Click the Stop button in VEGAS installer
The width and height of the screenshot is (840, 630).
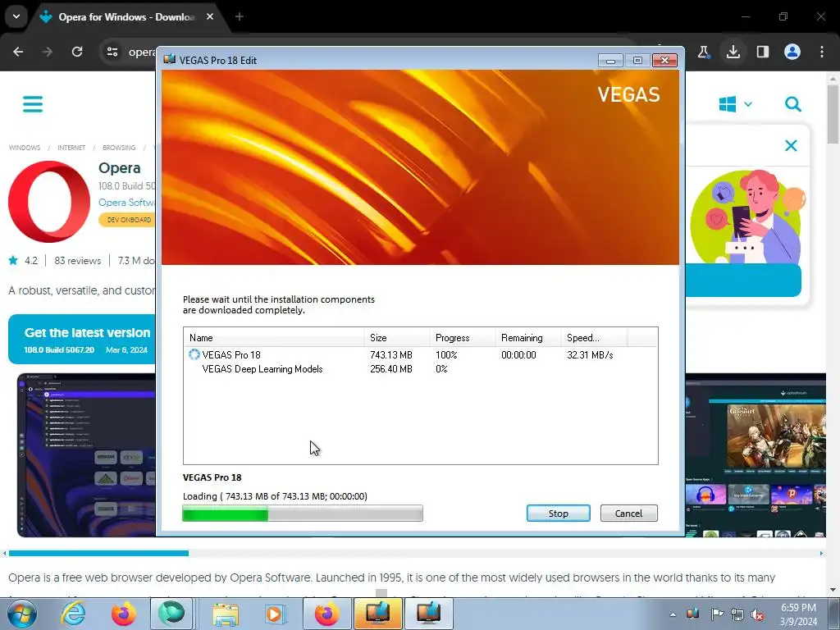tap(558, 514)
